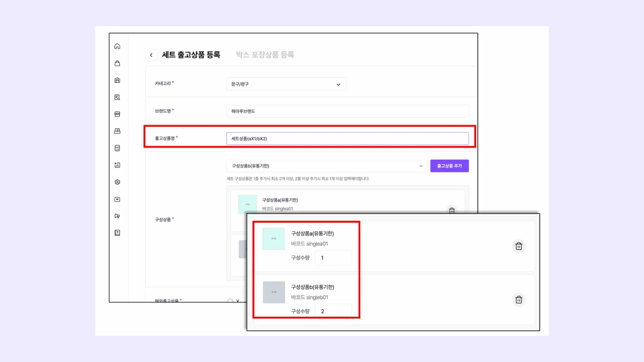644x362 pixels.
Task: Click the 출고상품 추가 button
Action: tap(449, 166)
